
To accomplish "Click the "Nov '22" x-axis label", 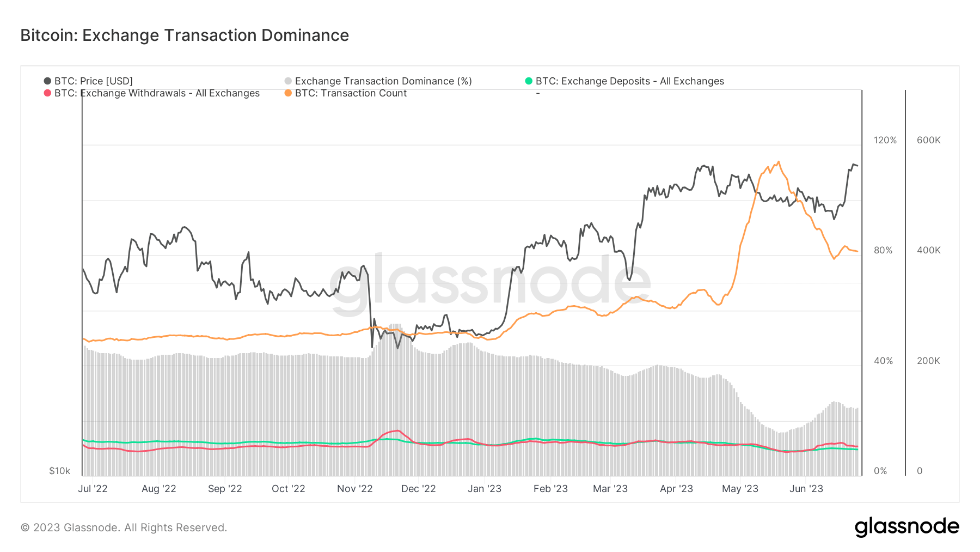I will pos(355,489).
